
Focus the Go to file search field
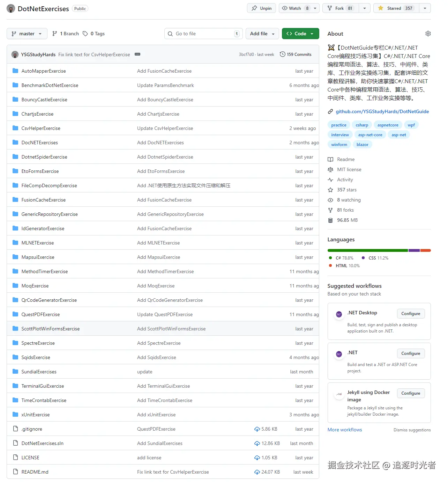[x=204, y=34]
